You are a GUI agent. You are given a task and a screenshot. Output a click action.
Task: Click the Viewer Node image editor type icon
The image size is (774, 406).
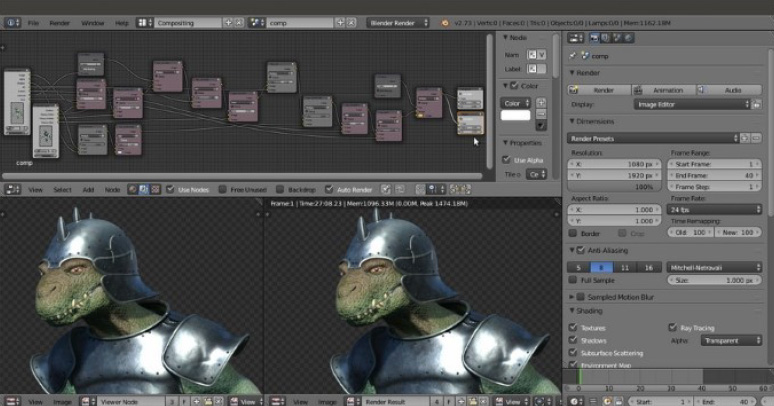tap(12, 401)
